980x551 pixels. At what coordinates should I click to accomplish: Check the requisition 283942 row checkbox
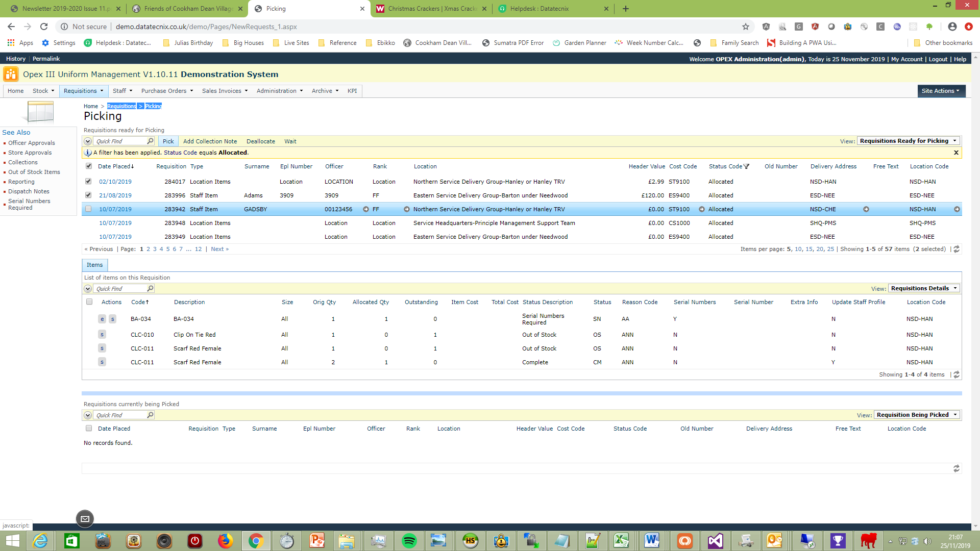click(89, 209)
